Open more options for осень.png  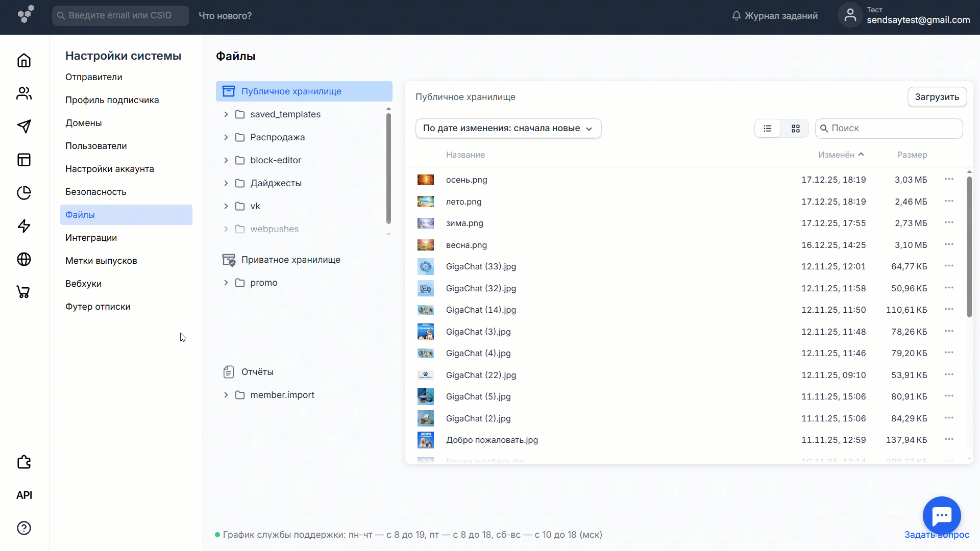tap(949, 179)
